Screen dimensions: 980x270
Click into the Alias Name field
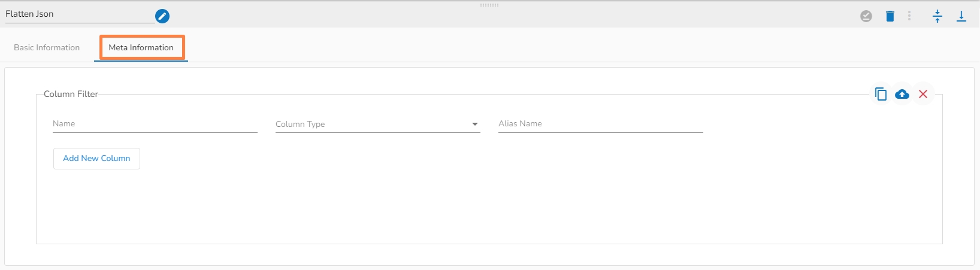pos(600,124)
